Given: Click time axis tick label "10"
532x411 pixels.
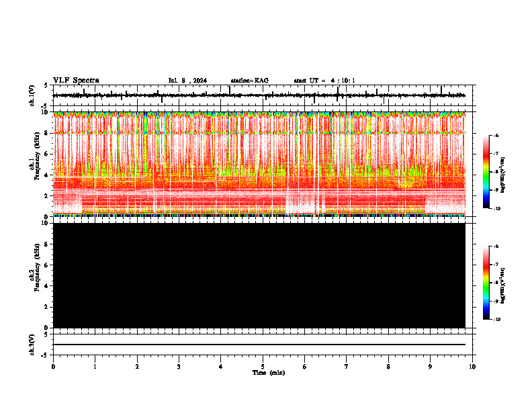Looking at the screenshot, I should point(472,367).
